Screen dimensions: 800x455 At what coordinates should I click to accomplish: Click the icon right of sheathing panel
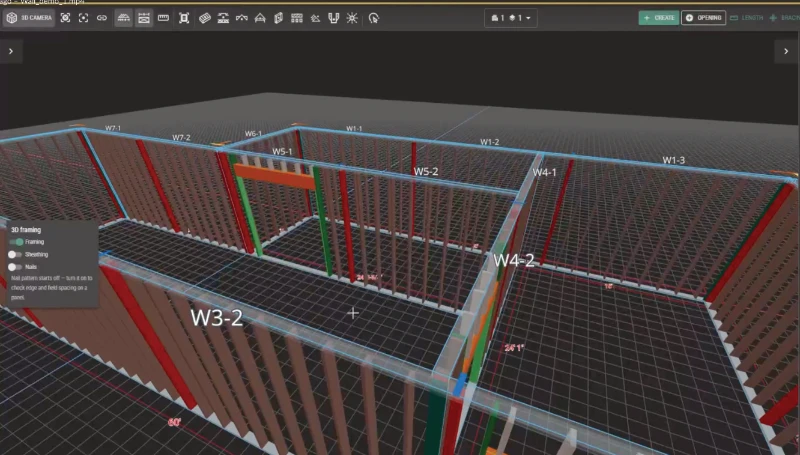point(223,18)
